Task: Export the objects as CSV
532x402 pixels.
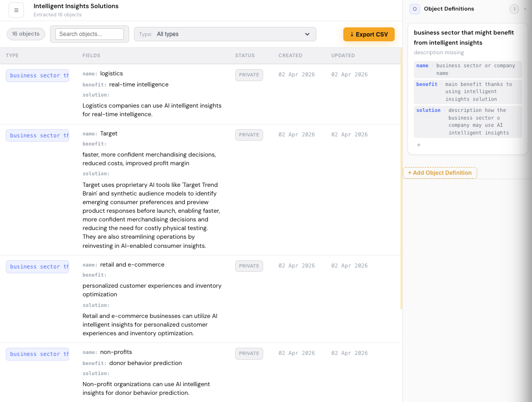Action: click(x=369, y=34)
